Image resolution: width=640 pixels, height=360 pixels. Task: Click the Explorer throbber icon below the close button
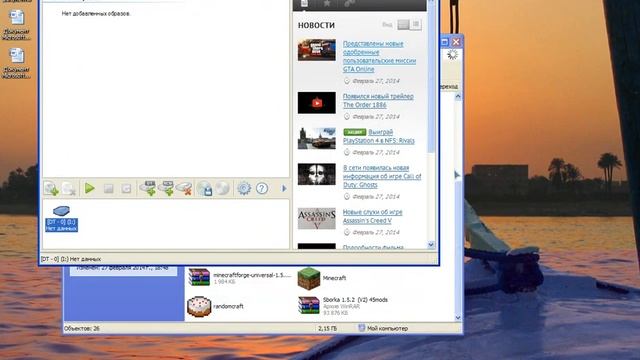(x=452, y=55)
